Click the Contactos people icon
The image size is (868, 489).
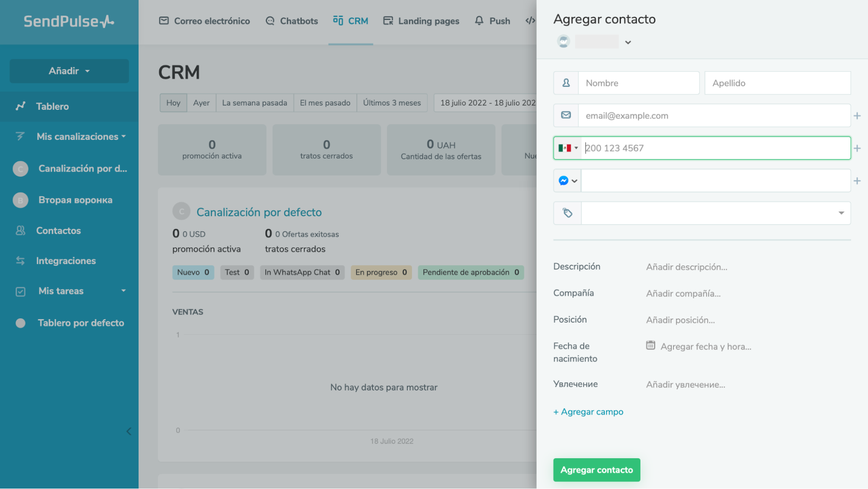[x=20, y=231]
